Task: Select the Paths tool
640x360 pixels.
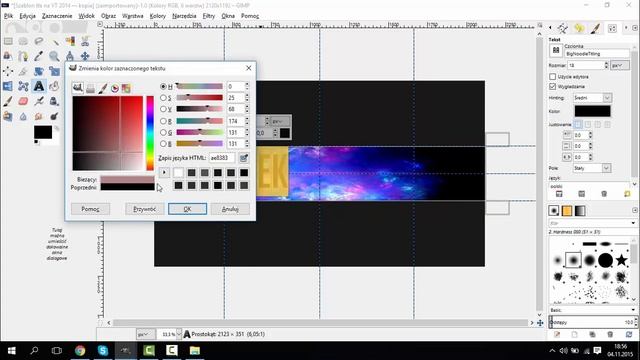Action: coord(23,56)
